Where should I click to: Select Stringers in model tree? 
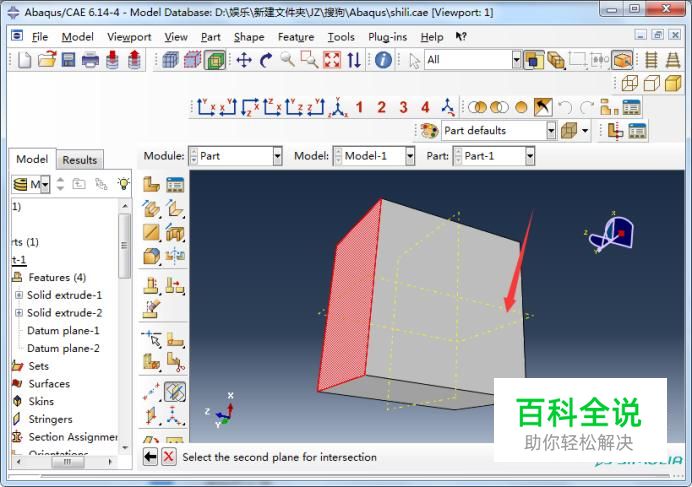pyautogui.click(x=50, y=419)
